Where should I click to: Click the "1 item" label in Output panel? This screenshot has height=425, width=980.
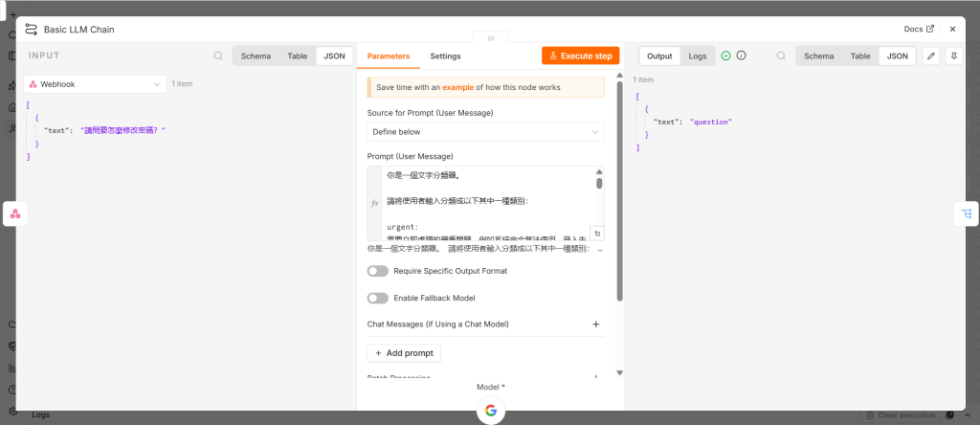tap(643, 80)
